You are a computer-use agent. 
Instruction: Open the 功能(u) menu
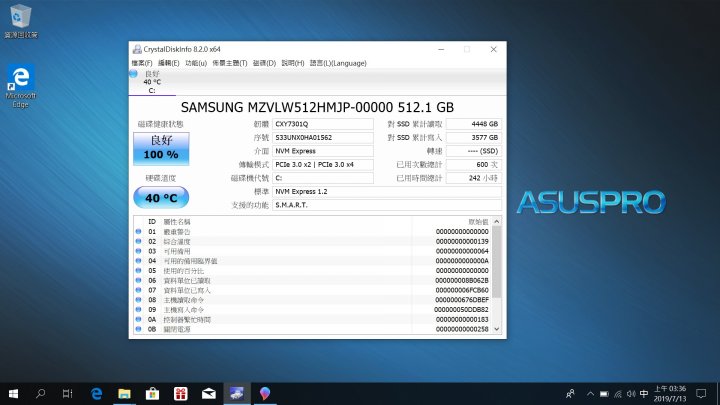point(196,63)
